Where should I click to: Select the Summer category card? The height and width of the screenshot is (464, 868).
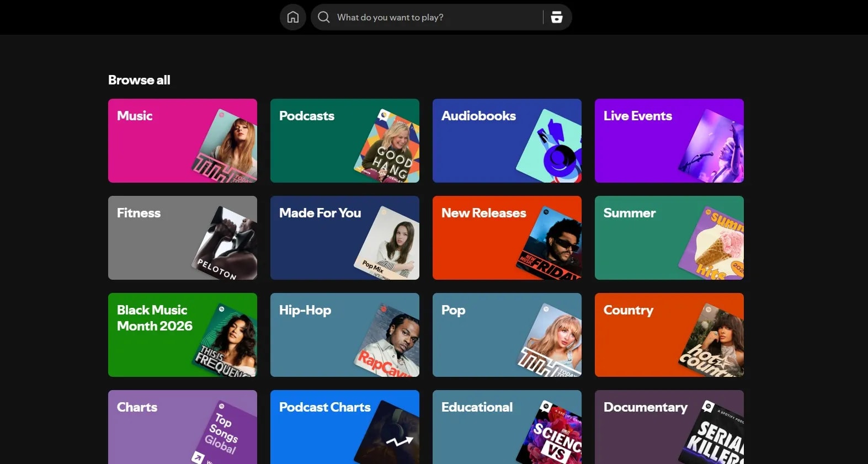[669, 238]
